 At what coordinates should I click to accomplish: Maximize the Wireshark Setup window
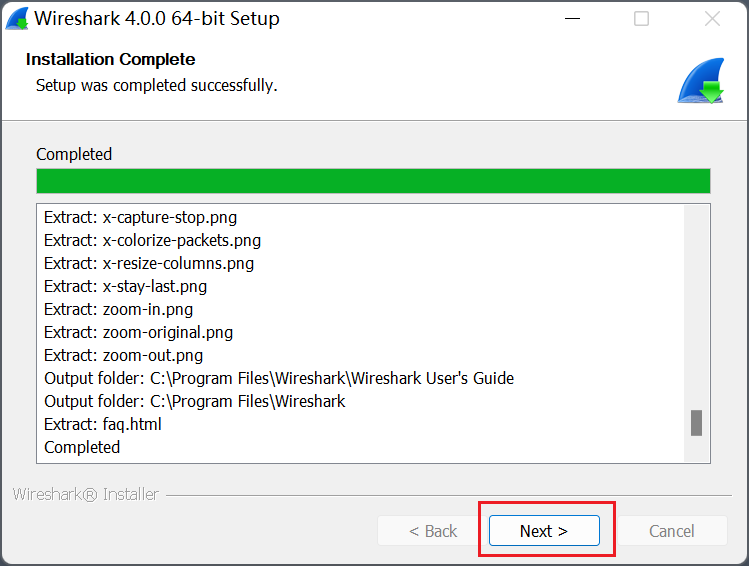tap(642, 19)
